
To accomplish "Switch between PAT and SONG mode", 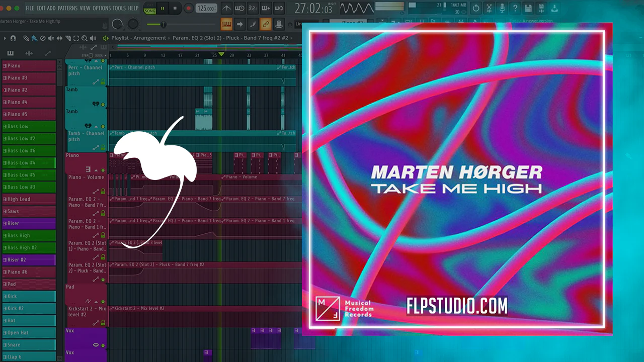I will click(x=149, y=8).
